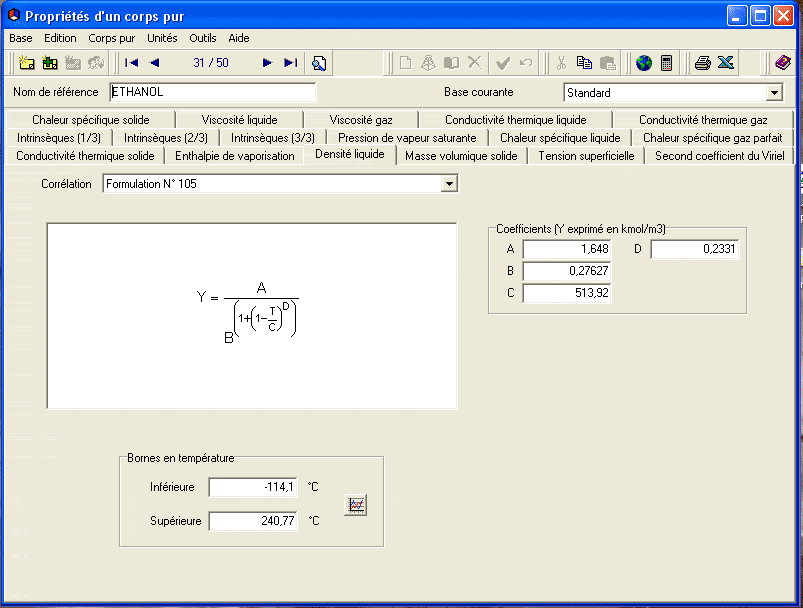Select the Intrinsèques (3/3) tab

coord(273,138)
